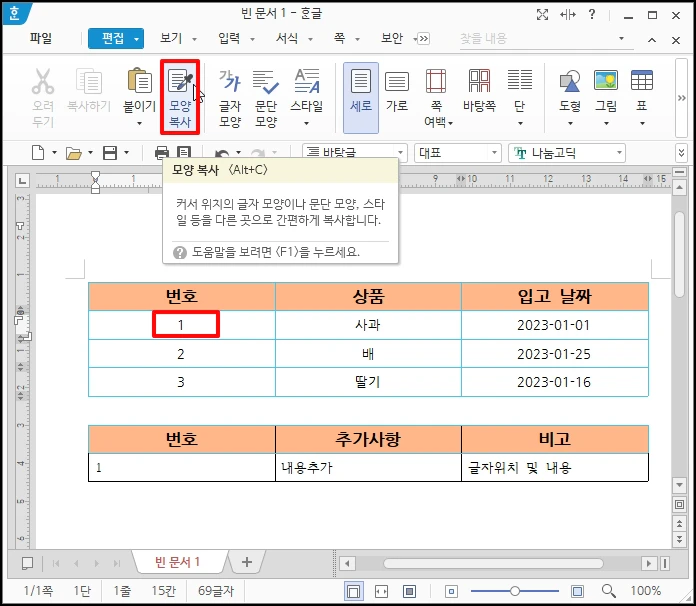Expand the 도형 dropdown arrow
Image resolution: width=696 pixels, height=606 pixels.
[570, 123]
